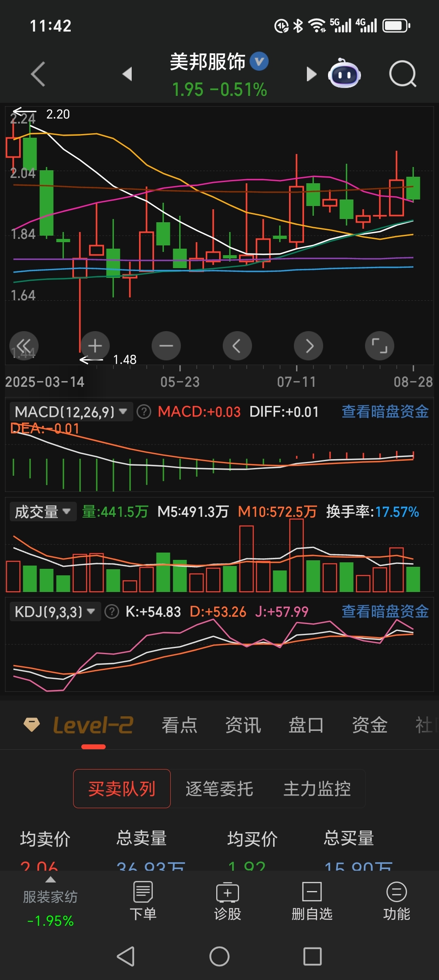This screenshot has height=980, width=439.
Task: Tap Android back navigation button
Action: 126,956
